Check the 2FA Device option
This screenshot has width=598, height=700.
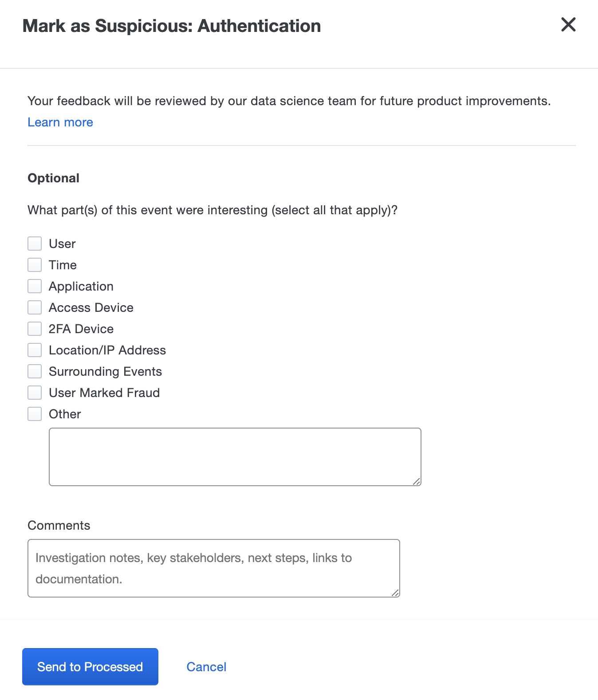[35, 328]
